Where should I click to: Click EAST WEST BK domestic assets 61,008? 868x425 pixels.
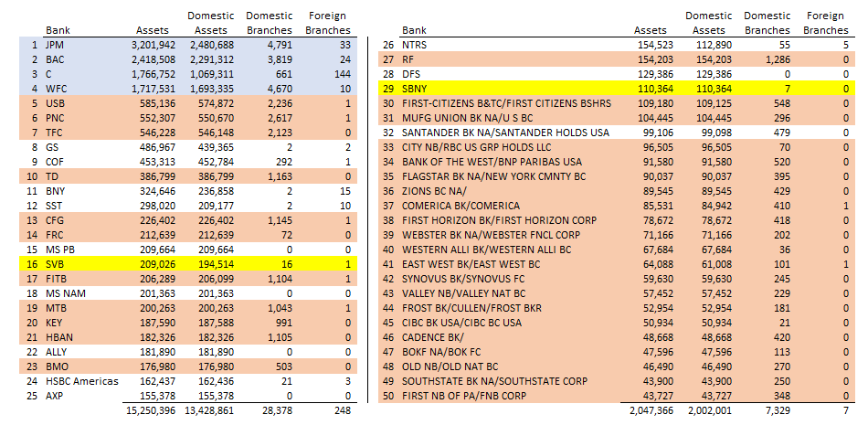(x=716, y=264)
